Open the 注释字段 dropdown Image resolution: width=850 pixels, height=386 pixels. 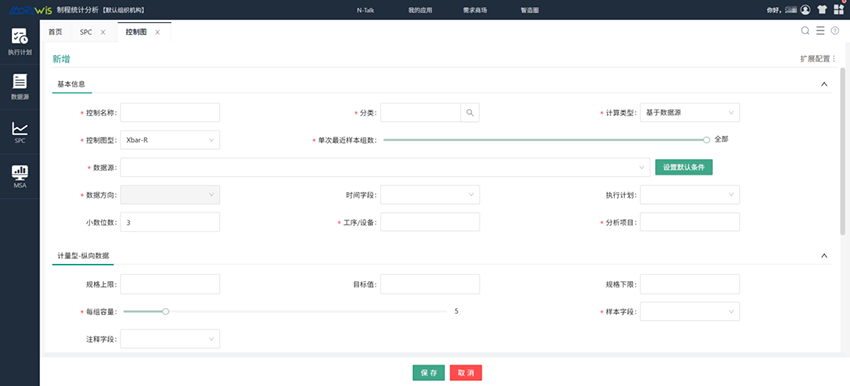point(170,339)
